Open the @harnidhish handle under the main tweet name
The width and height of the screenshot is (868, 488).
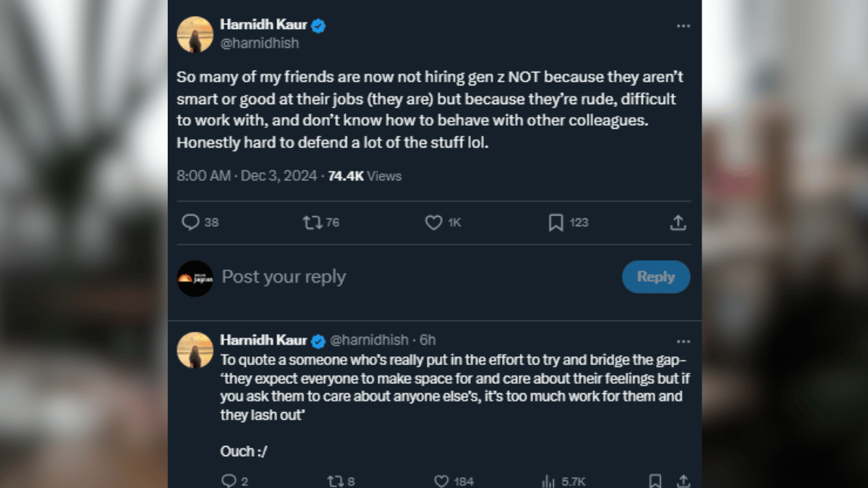[x=260, y=43]
